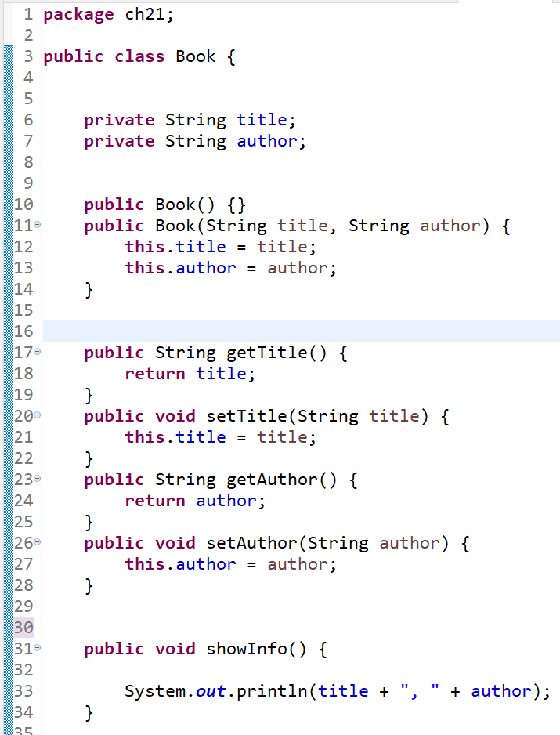Click the 'void' keyword on line 31

tap(175, 649)
